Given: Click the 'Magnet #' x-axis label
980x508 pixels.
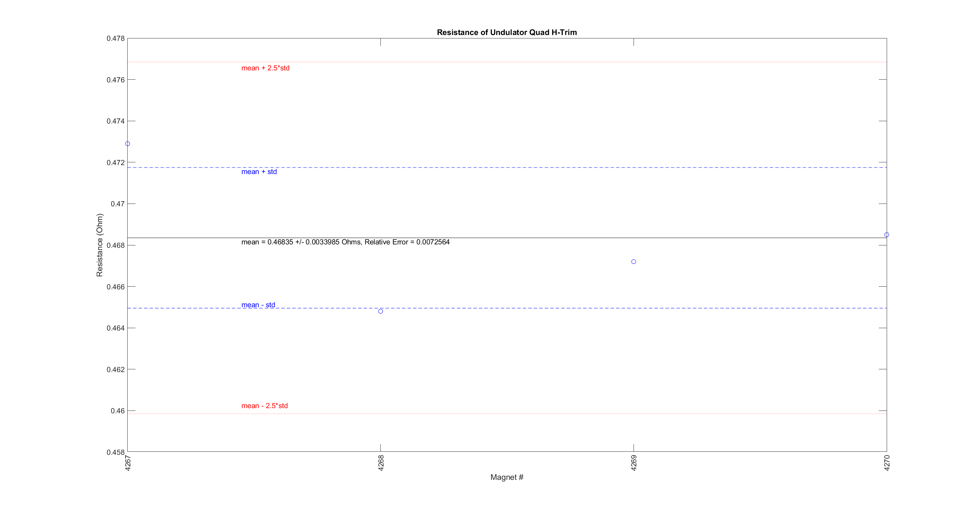Looking at the screenshot, I should tap(507, 477).
